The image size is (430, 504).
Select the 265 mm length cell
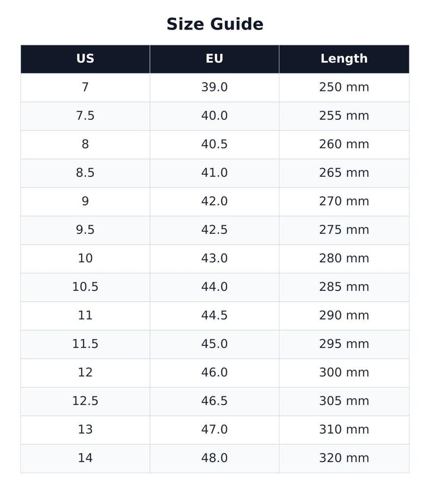(344, 173)
